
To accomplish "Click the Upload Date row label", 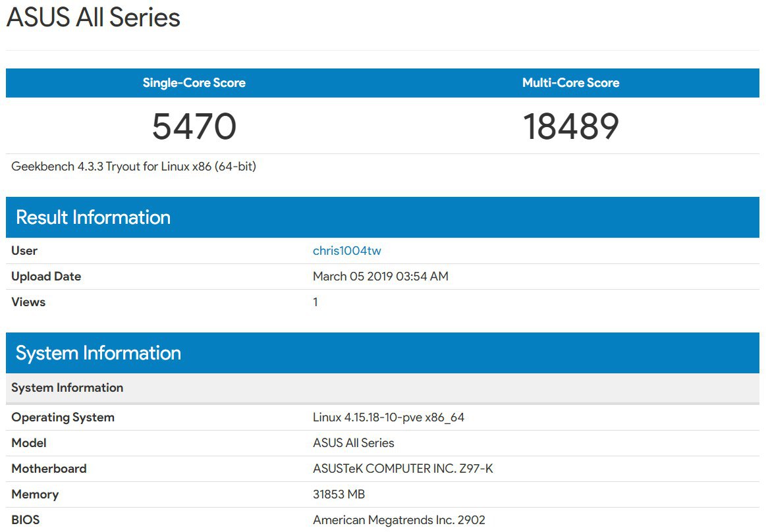I will (x=46, y=277).
